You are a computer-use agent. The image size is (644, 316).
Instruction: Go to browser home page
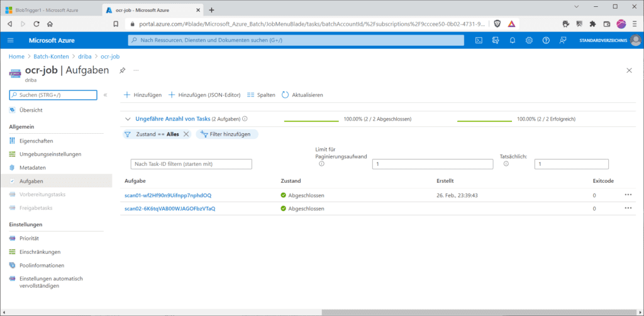click(x=50, y=24)
